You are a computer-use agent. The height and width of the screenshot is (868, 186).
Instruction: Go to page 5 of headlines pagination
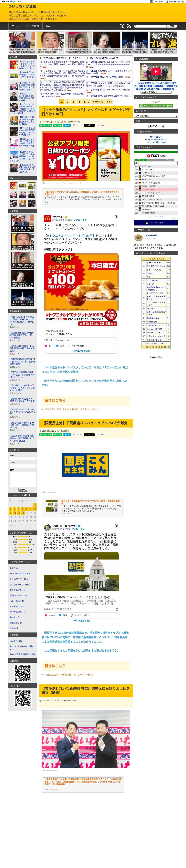click(x=86, y=101)
